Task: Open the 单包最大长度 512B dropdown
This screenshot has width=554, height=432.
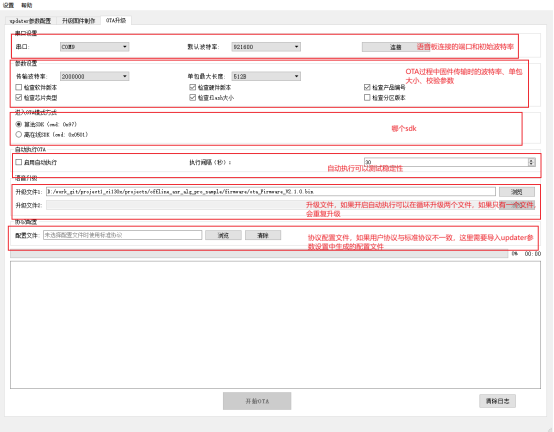Action: (266, 76)
